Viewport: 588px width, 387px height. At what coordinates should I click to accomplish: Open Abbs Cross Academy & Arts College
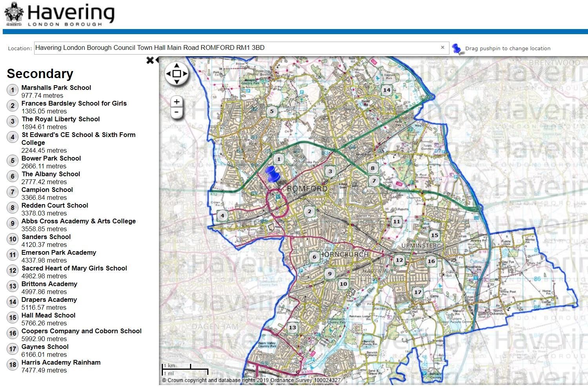(x=79, y=221)
